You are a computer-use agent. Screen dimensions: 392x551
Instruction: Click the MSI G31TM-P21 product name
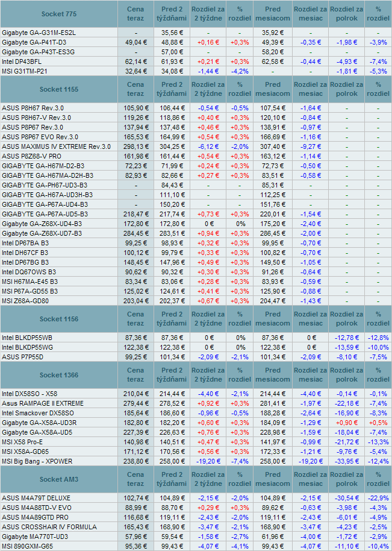pyautogui.click(x=25, y=71)
